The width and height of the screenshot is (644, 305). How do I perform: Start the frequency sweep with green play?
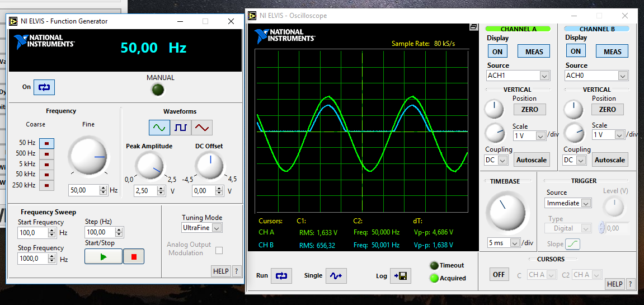[x=104, y=256]
